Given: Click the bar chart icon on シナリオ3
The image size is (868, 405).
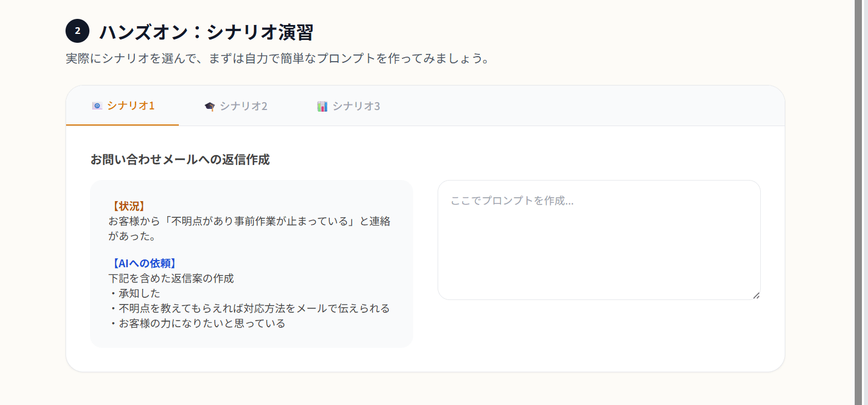Looking at the screenshot, I should point(322,106).
